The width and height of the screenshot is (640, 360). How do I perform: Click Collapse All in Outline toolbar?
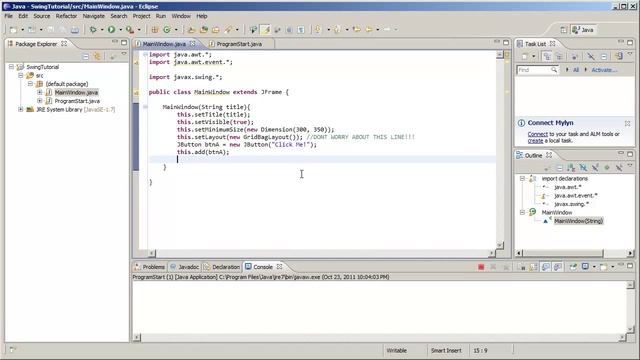click(560, 168)
